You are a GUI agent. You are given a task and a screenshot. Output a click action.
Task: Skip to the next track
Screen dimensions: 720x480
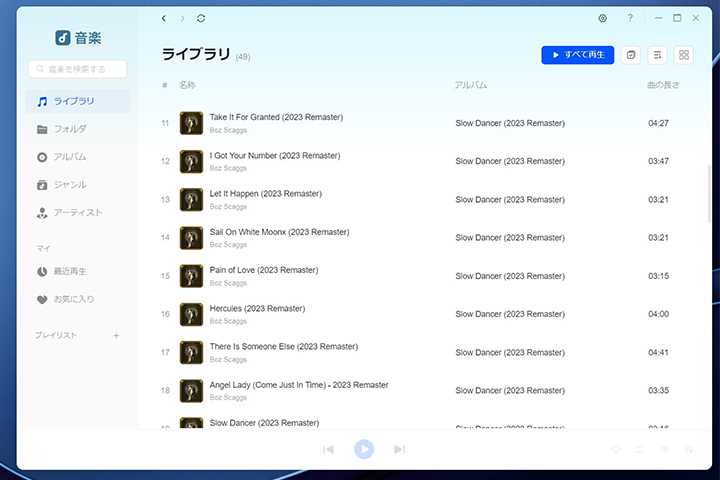(399, 450)
